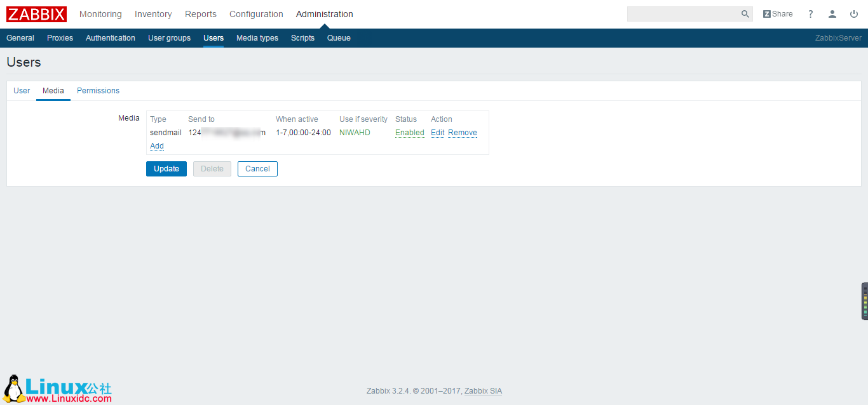Switch to the Permissions tab

coord(98,90)
